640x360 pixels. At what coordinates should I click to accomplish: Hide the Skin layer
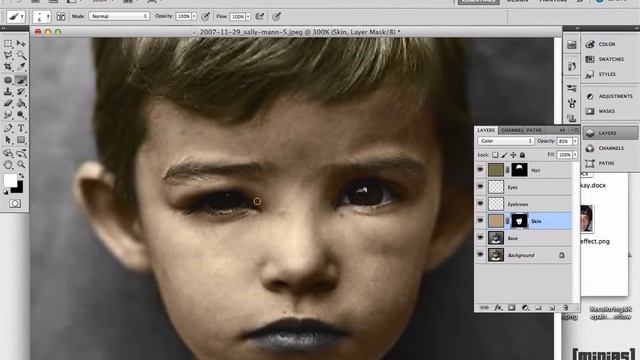pyautogui.click(x=480, y=221)
